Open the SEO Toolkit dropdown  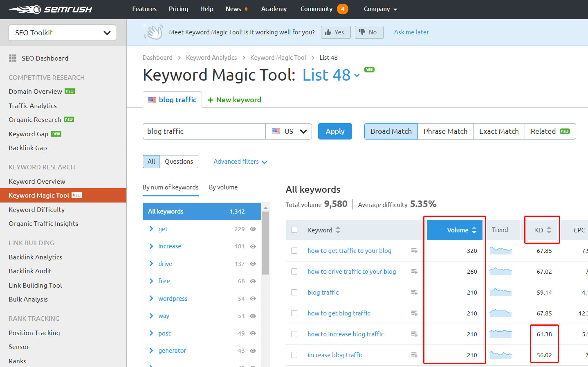[62, 33]
